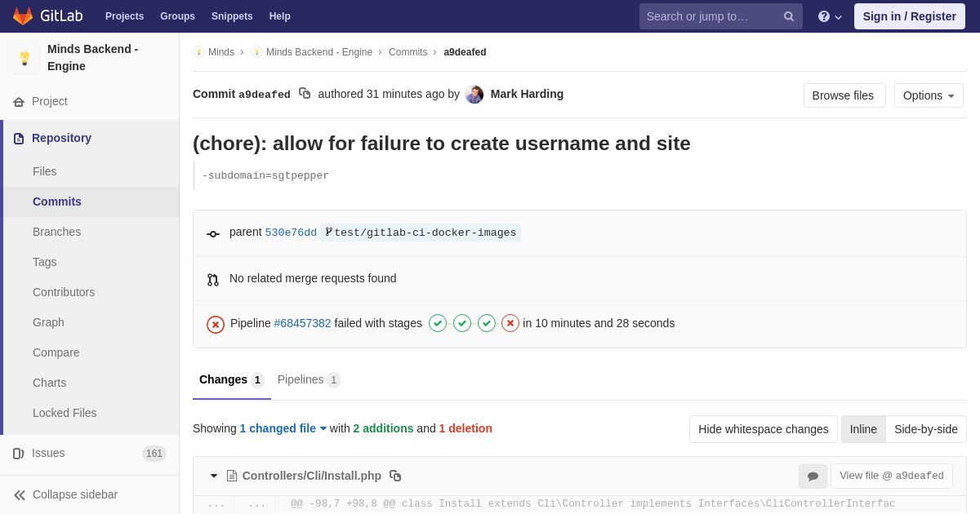Click the failed stage red X icon
This screenshot has width=980, height=514.
coord(510,323)
